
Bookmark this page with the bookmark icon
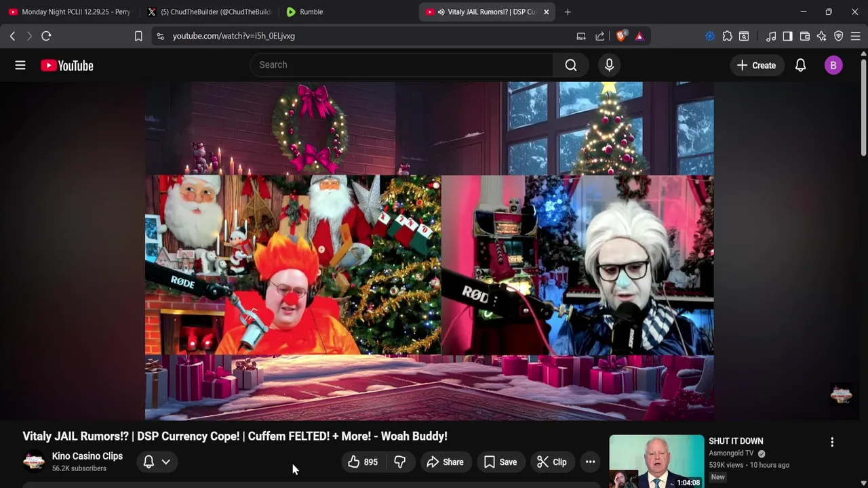click(138, 36)
